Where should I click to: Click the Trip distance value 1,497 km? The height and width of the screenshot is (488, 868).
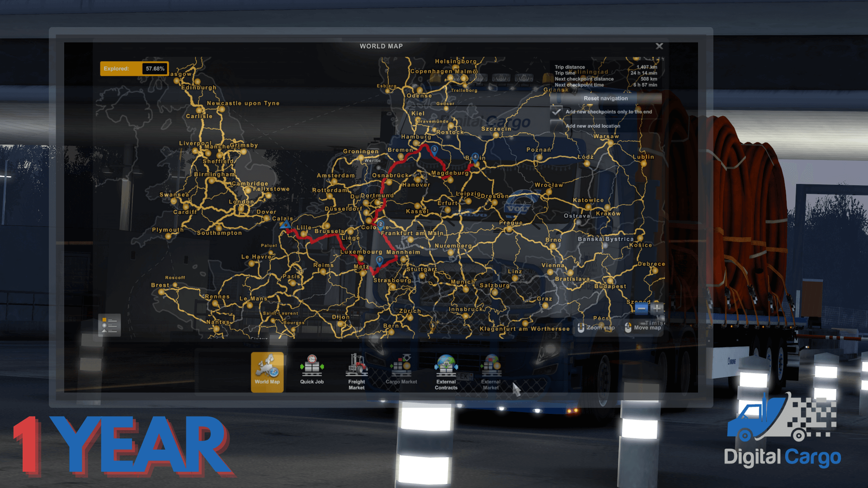(647, 67)
